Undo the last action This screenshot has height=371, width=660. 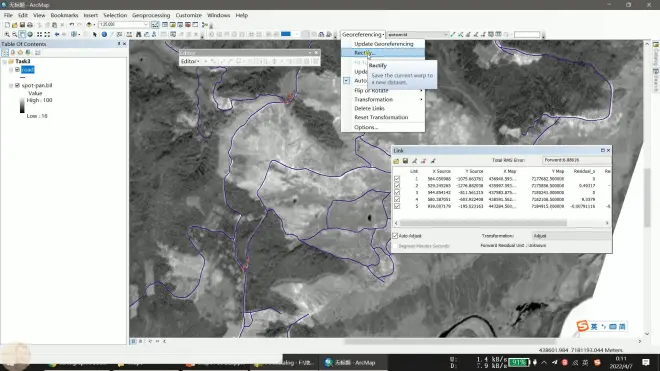pyautogui.click(x=72, y=25)
